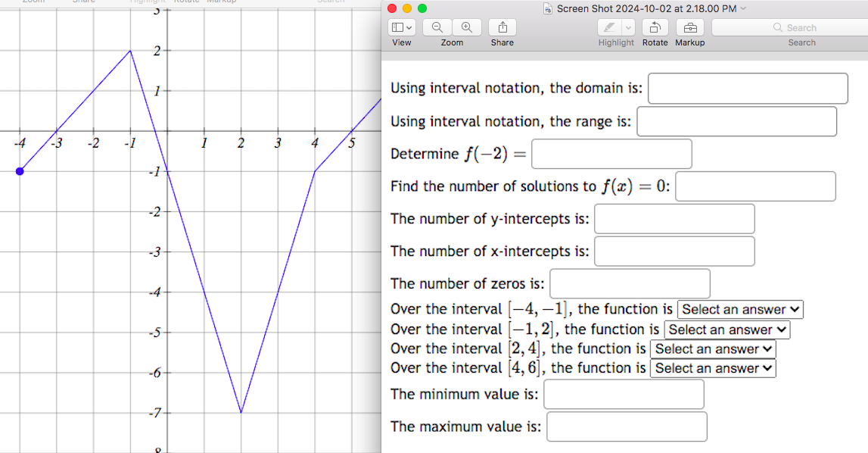868x453 pixels.
Task: Click the document proxy icon in title bar
Action: (x=546, y=8)
